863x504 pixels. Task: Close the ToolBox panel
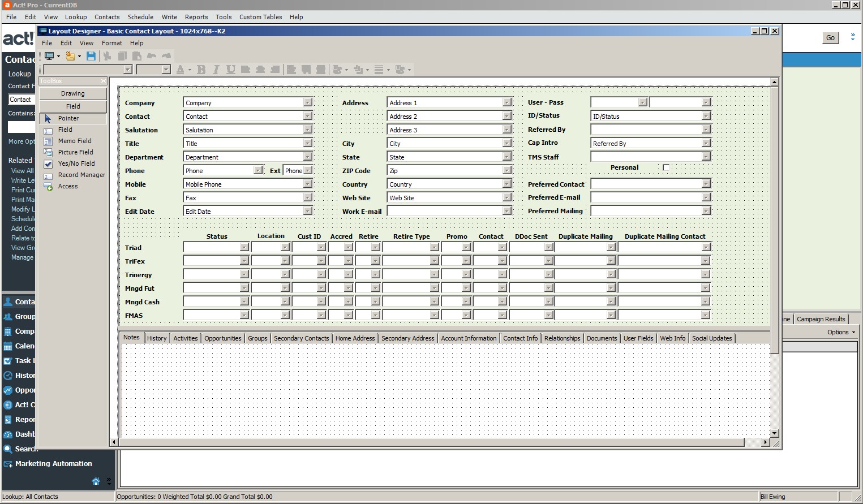(x=103, y=81)
